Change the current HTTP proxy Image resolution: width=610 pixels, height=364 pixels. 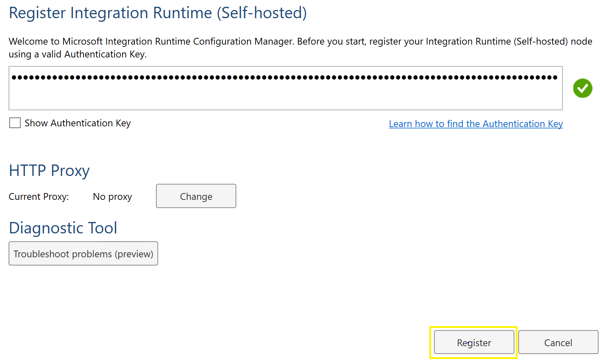click(x=196, y=196)
